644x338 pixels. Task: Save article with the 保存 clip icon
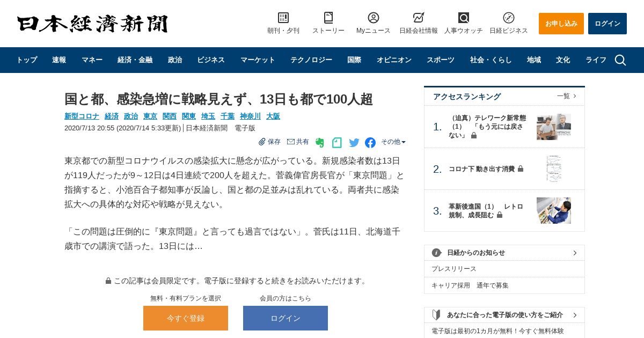[269, 142]
